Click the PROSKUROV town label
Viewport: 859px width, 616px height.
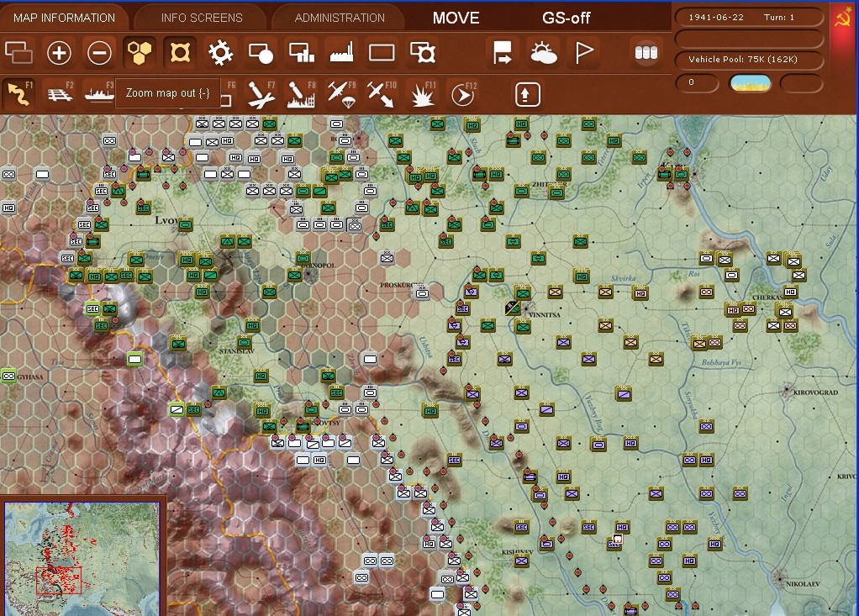(x=400, y=285)
